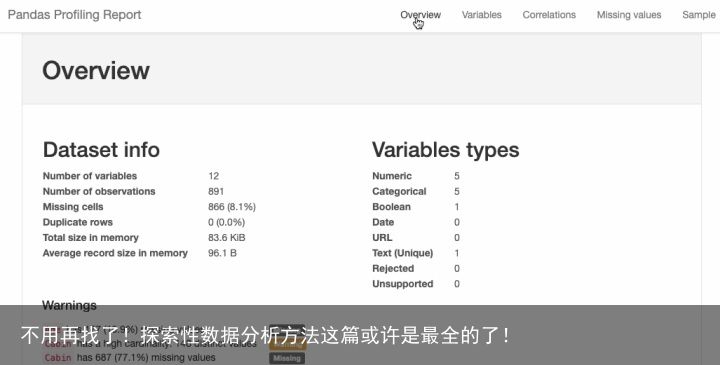Select the value 0 (0.0%)
The width and height of the screenshot is (720, 365).
coord(226,222)
